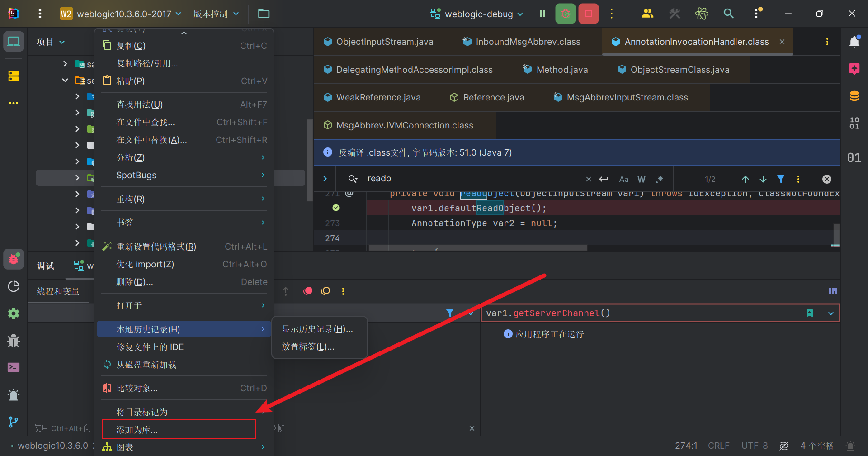868x456 pixels.
Task: Toggle Words option in find bar
Action: pyautogui.click(x=642, y=179)
